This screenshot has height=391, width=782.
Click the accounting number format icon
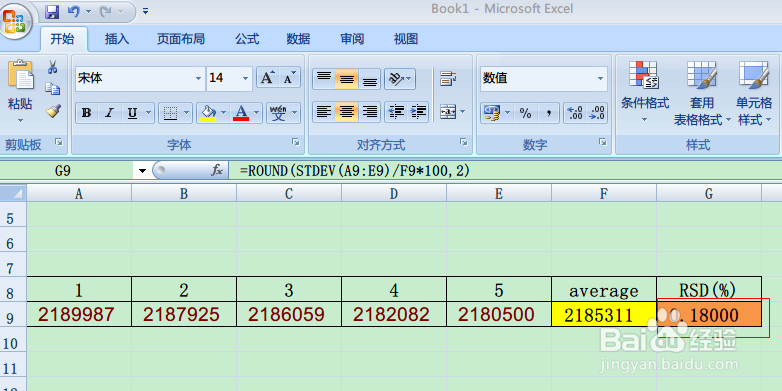tap(492, 113)
